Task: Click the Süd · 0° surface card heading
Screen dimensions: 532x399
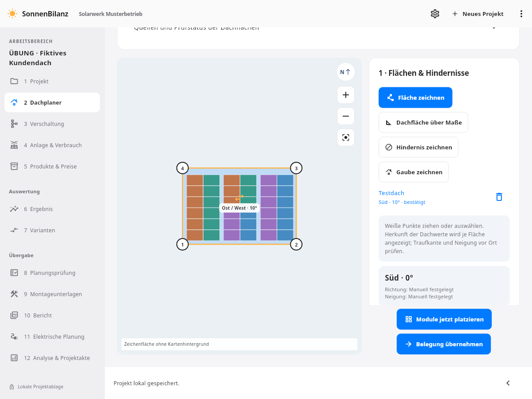Action: (399, 278)
